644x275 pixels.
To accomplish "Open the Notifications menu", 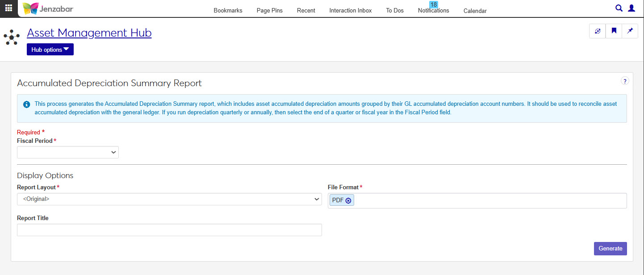I will pyautogui.click(x=433, y=11).
